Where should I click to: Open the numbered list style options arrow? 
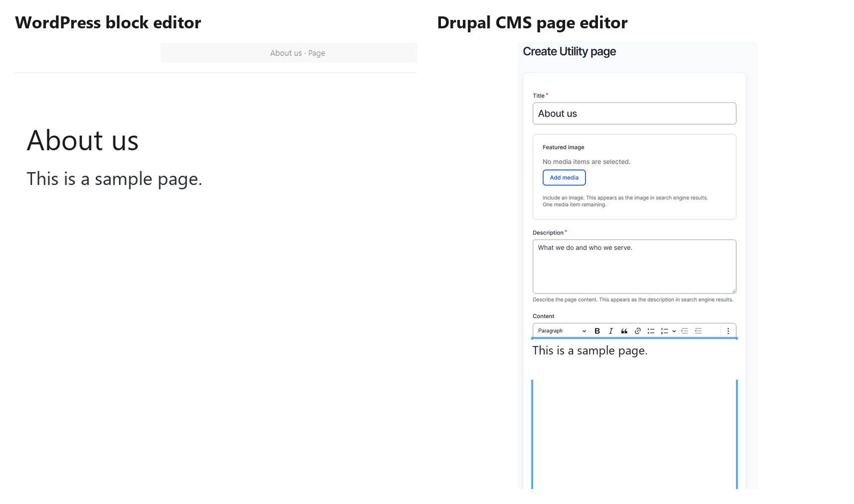tap(674, 331)
